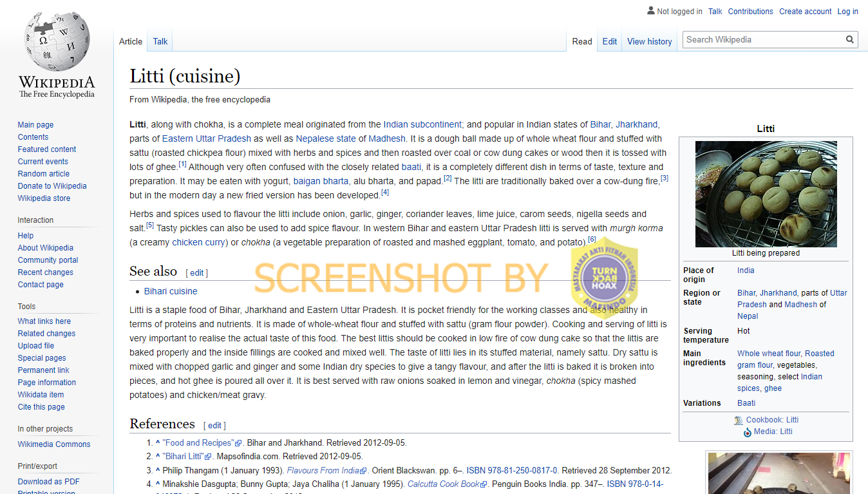Click Log in link
This screenshot has height=494, width=868.
pos(848,12)
